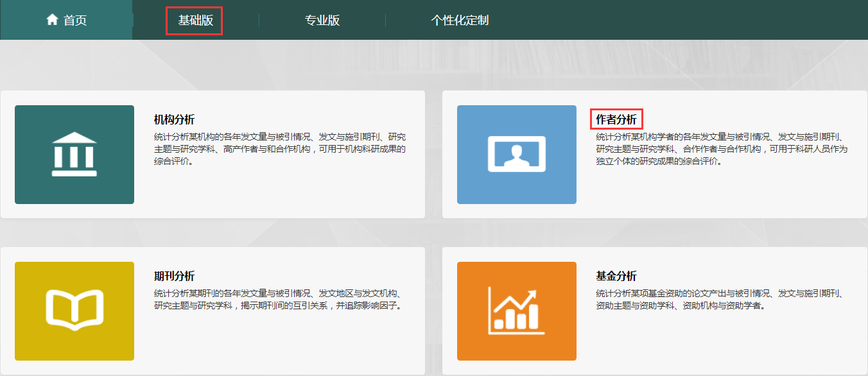Select the 个性化定制 menu item

(459, 21)
